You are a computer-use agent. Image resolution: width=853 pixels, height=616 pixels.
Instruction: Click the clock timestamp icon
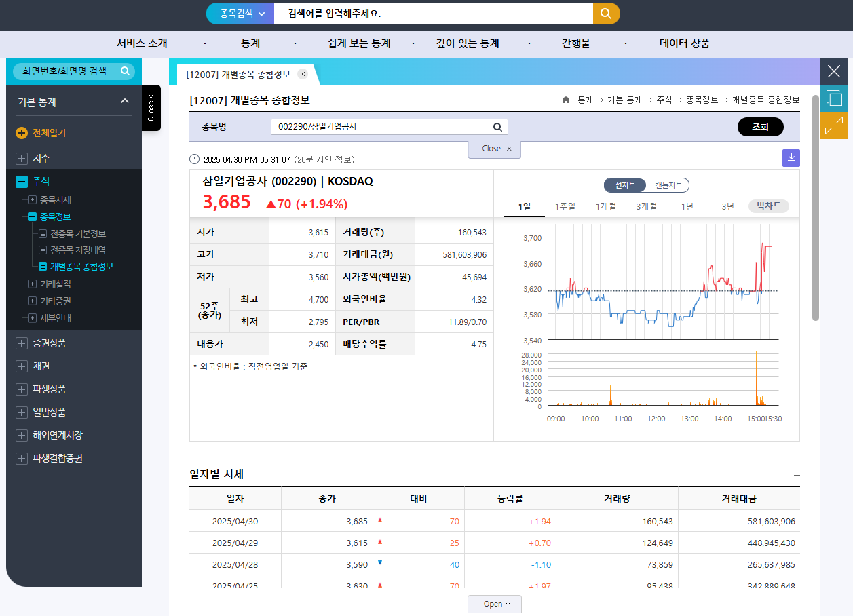(x=195, y=159)
